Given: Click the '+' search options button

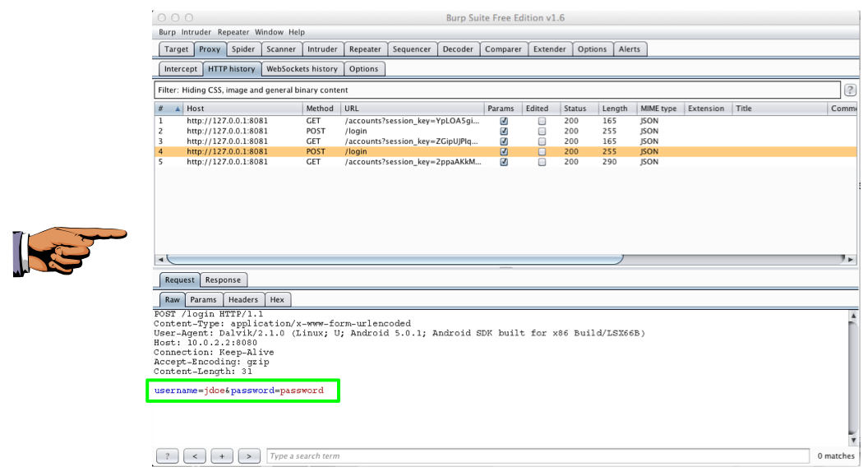Looking at the screenshot, I should [222, 456].
